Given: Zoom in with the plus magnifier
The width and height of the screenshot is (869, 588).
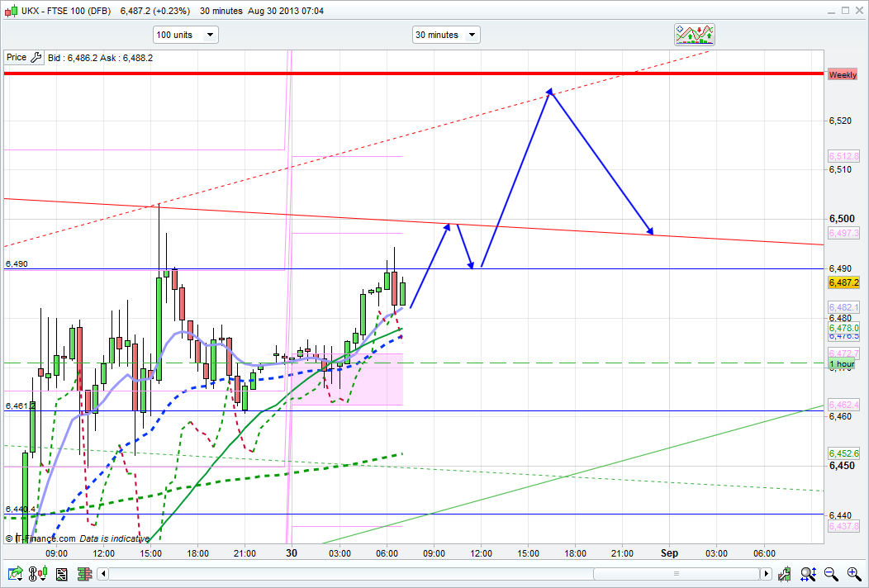Looking at the screenshot, I should 852,573.
